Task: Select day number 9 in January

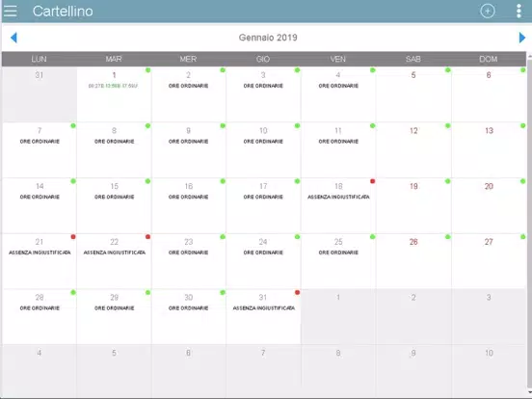Action: pyautogui.click(x=188, y=131)
